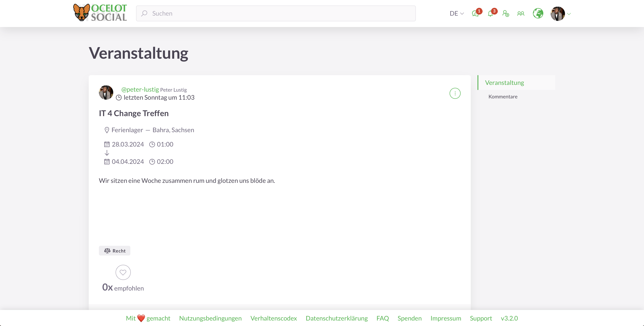Click the v3.2.0 version link
The image size is (644, 326).
click(x=509, y=318)
